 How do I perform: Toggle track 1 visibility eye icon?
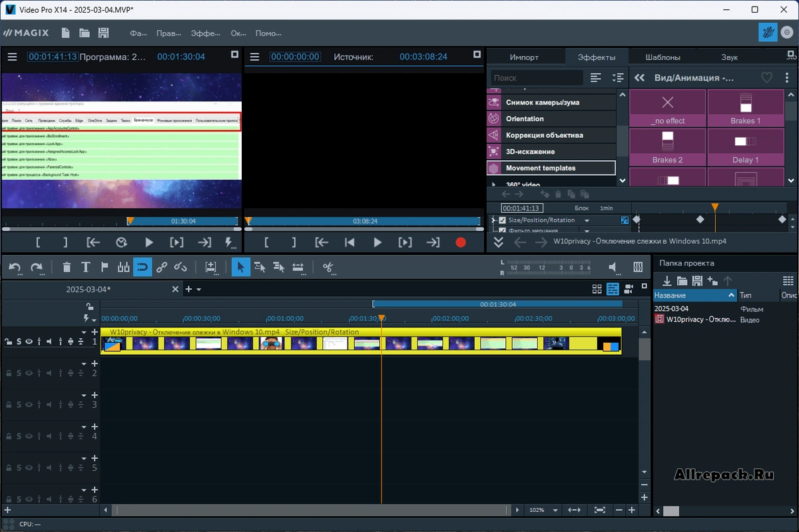[29, 342]
